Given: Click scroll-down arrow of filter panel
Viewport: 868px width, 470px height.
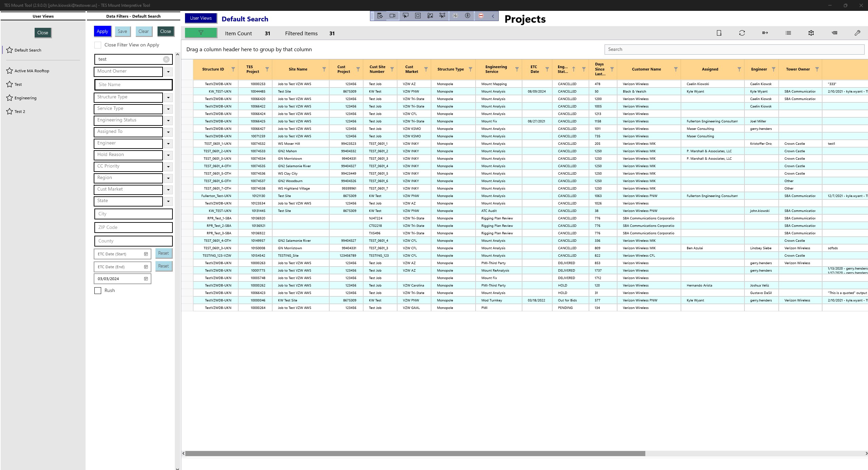Looking at the screenshot, I should tap(177, 468).
